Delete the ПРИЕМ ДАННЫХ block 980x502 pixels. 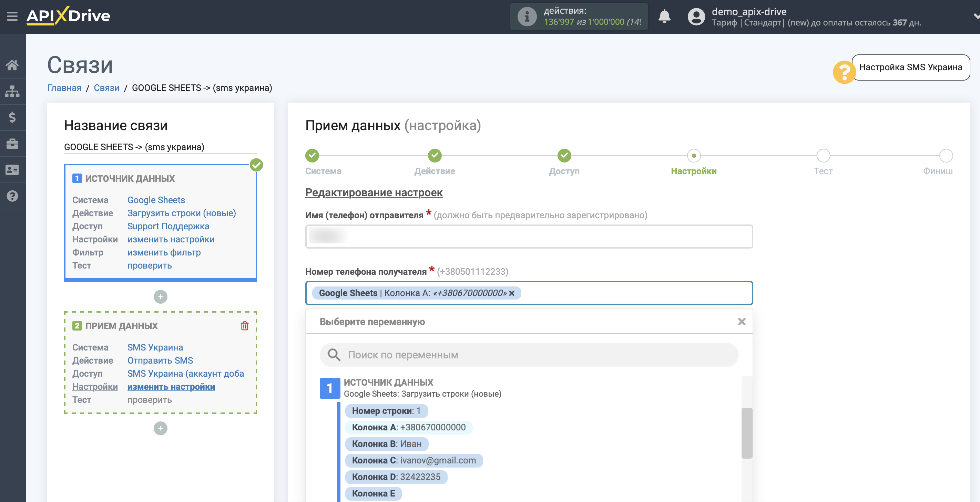tap(245, 326)
